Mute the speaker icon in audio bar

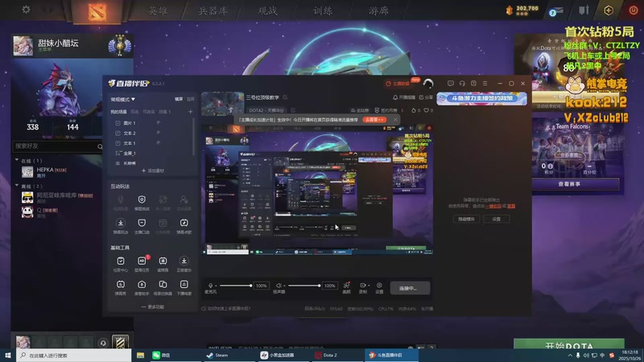[279, 286]
